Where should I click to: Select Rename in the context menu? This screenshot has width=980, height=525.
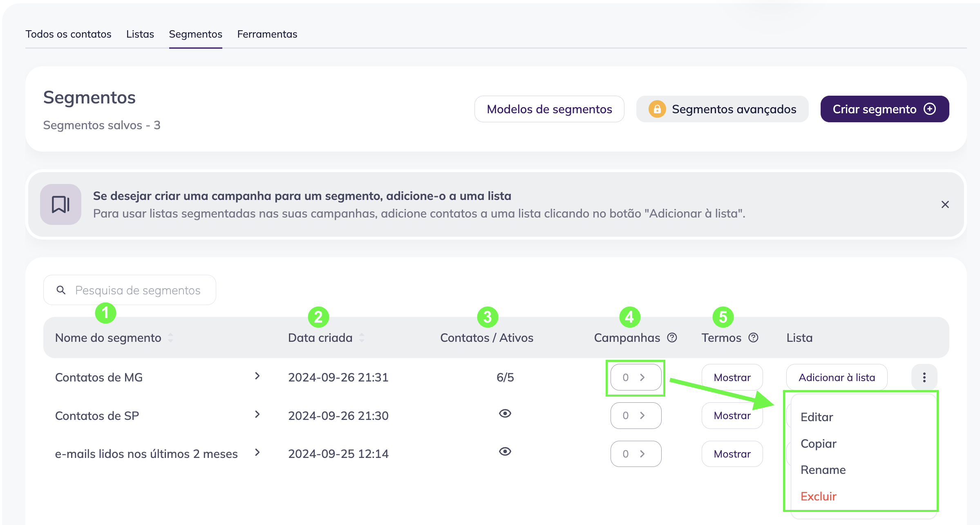823,470
